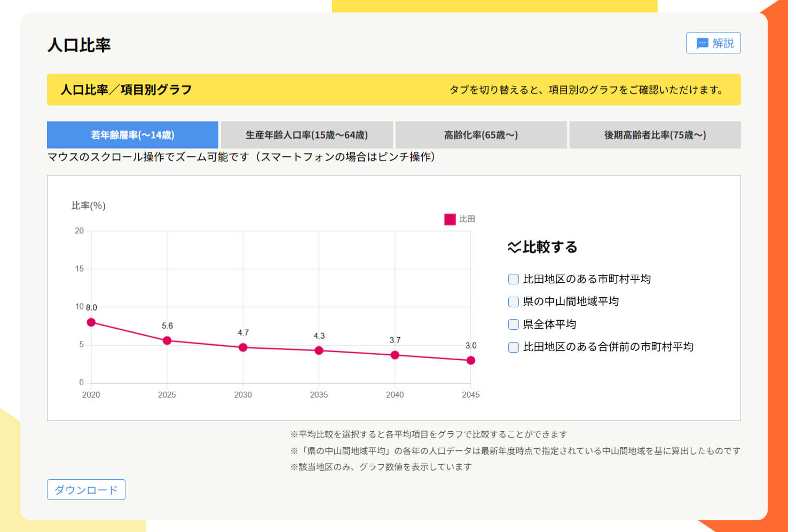Screen dimensions: 788x532
Task: Click the 2035 data point at 4.3
Action: coord(319,351)
